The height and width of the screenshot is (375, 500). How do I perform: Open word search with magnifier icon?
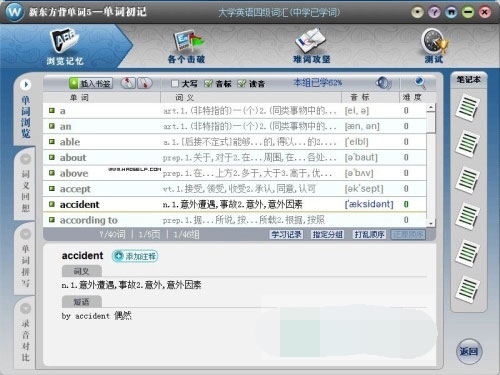(419, 82)
